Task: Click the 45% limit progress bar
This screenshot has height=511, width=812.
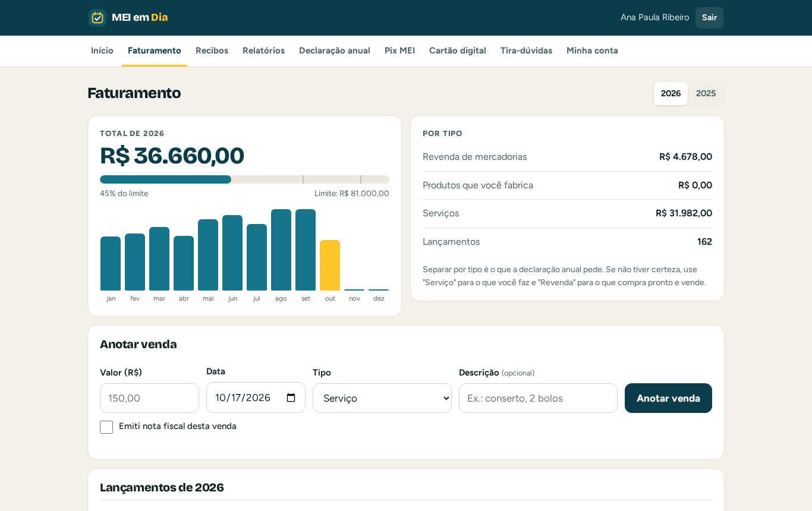Action: pos(244,179)
